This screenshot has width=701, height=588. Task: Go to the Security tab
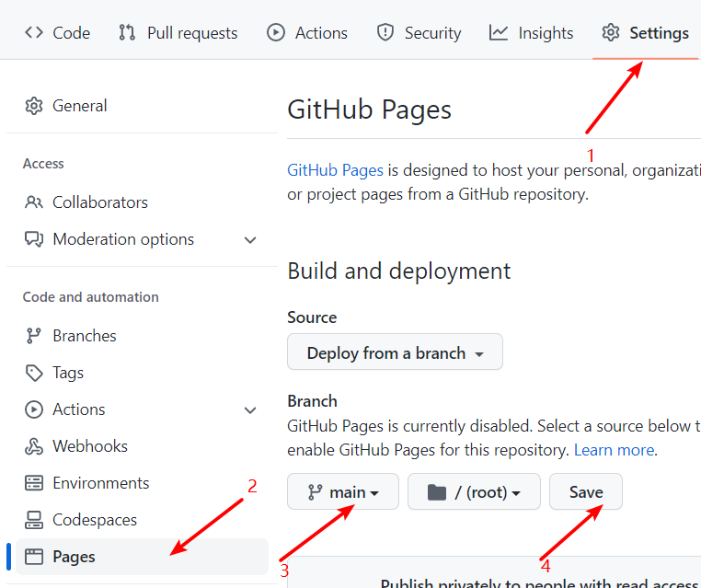419,33
